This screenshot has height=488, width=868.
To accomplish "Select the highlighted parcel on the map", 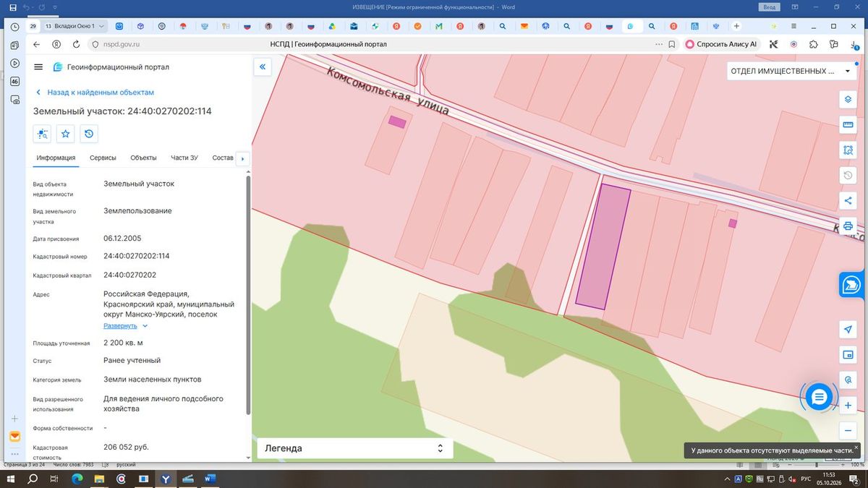I will [x=603, y=247].
